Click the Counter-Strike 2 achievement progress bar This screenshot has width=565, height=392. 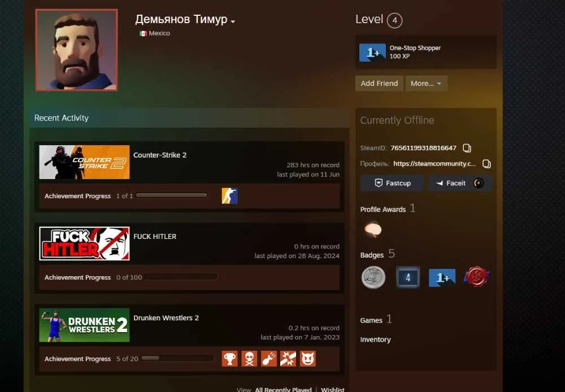click(x=172, y=195)
